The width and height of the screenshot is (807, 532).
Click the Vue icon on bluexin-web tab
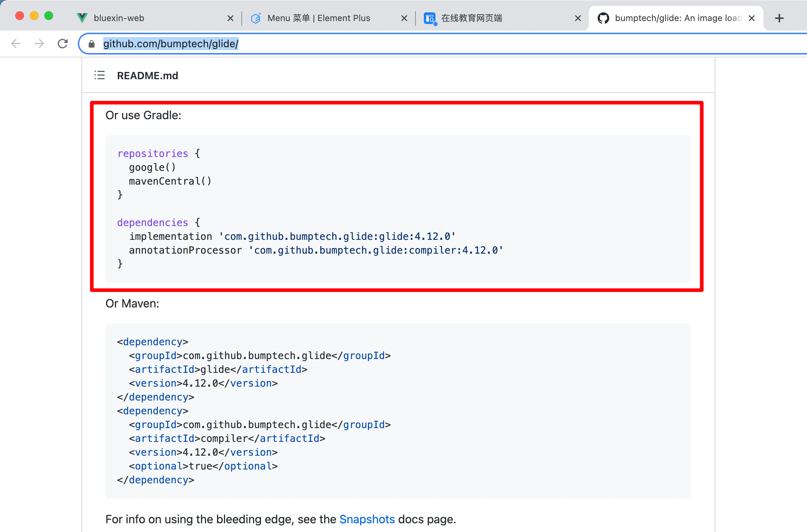pos(82,18)
